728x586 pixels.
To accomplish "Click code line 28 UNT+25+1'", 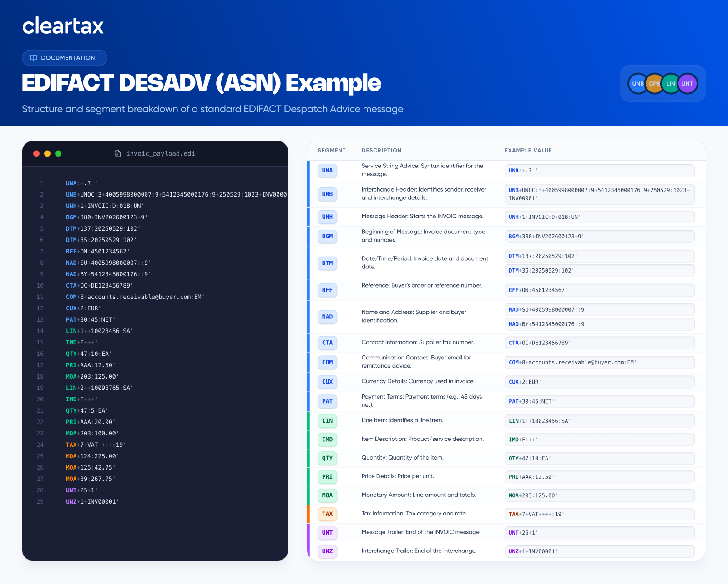I will [x=81, y=490].
